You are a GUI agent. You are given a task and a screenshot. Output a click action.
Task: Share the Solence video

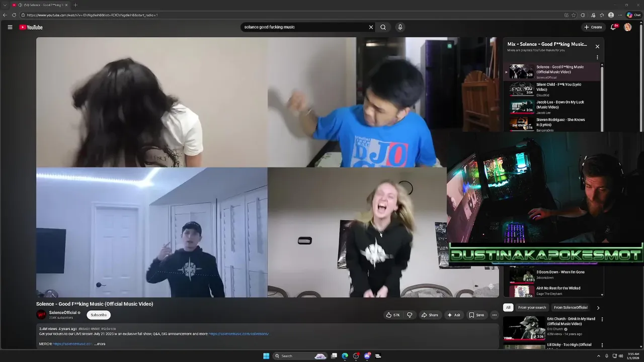pos(430,315)
